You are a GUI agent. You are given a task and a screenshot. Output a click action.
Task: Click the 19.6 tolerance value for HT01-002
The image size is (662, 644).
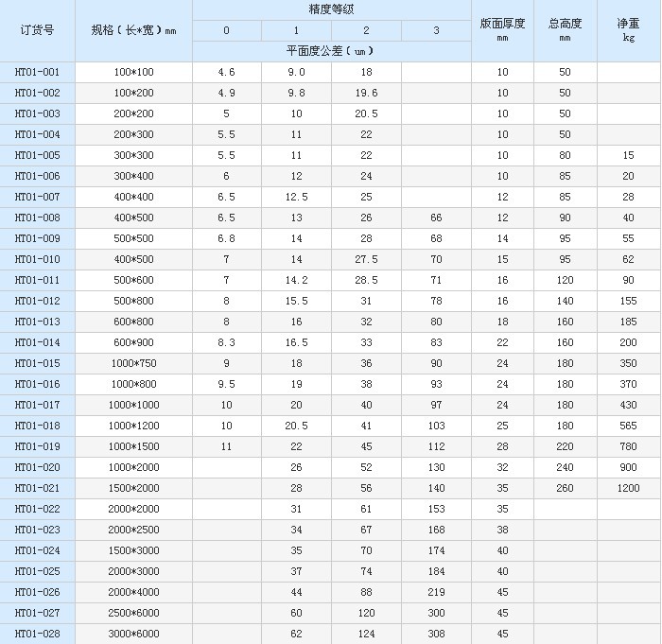coord(366,93)
